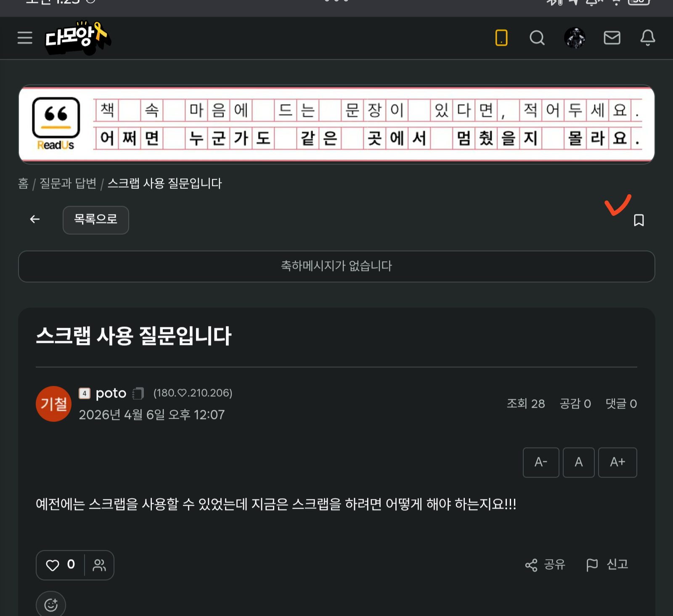Reset font size with A button
This screenshot has height=616, width=673.
(x=579, y=462)
